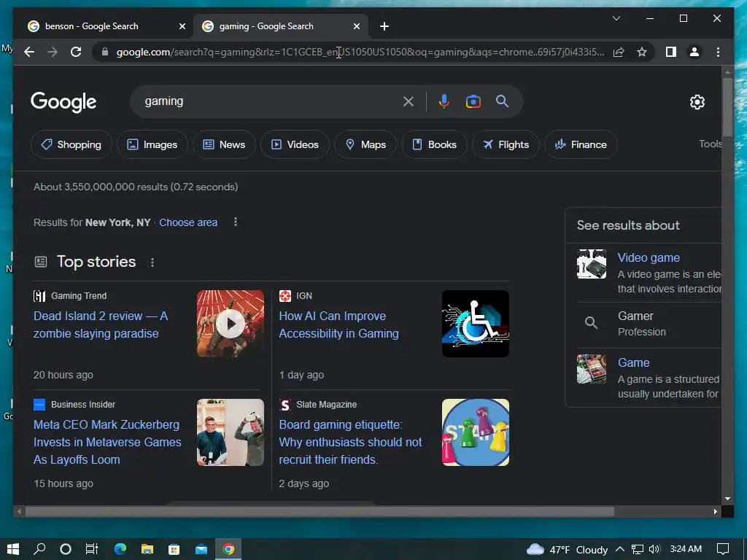747x560 pixels.
Task: Switch to News results
Action: click(225, 144)
